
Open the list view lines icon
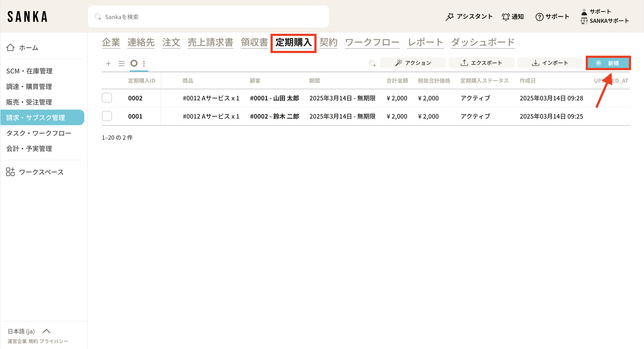122,64
